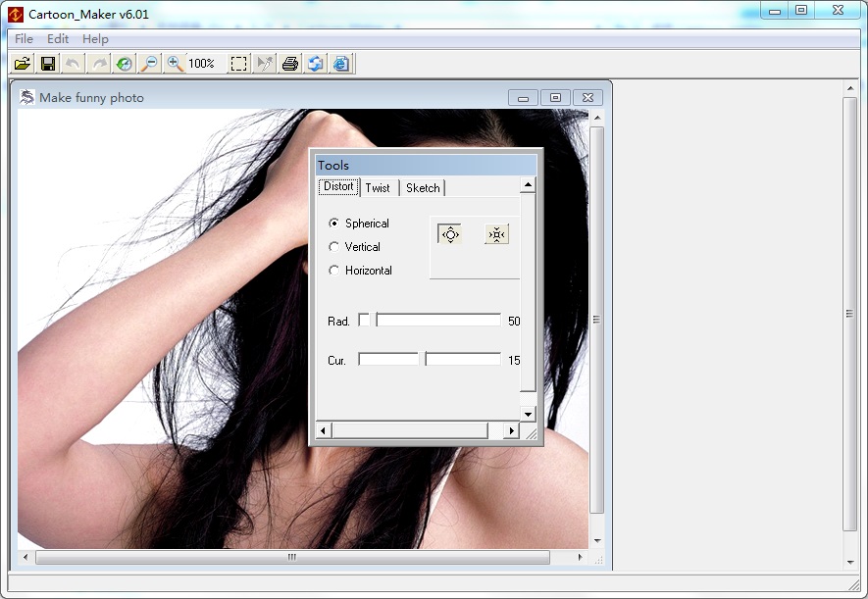Click the Tools panel scroll right arrow

pos(512,429)
